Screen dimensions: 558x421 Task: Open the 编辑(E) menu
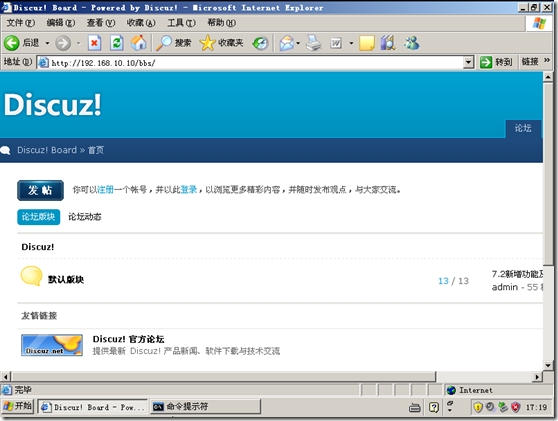[61, 23]
